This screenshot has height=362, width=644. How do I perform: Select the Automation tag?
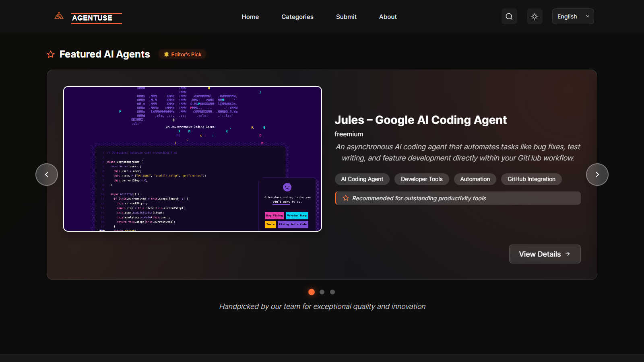475,179
